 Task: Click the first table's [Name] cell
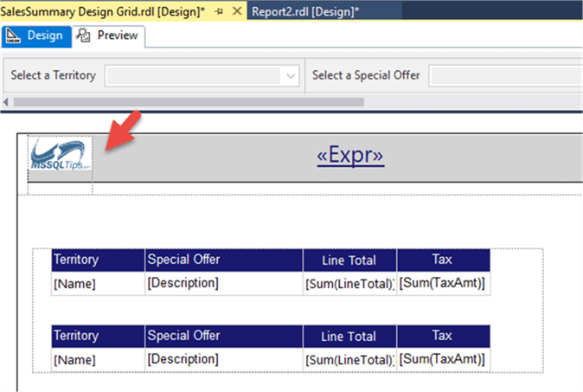(x=98, y=284)
